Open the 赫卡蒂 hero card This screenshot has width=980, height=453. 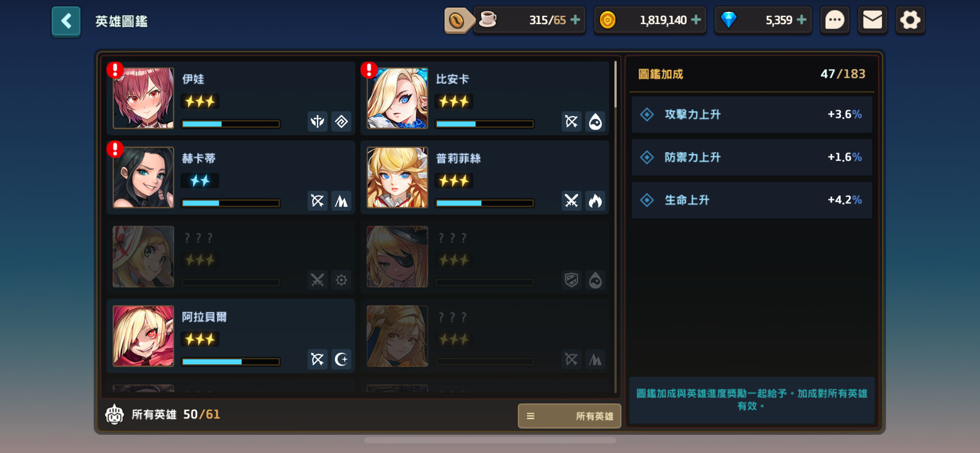coord(231,177)
